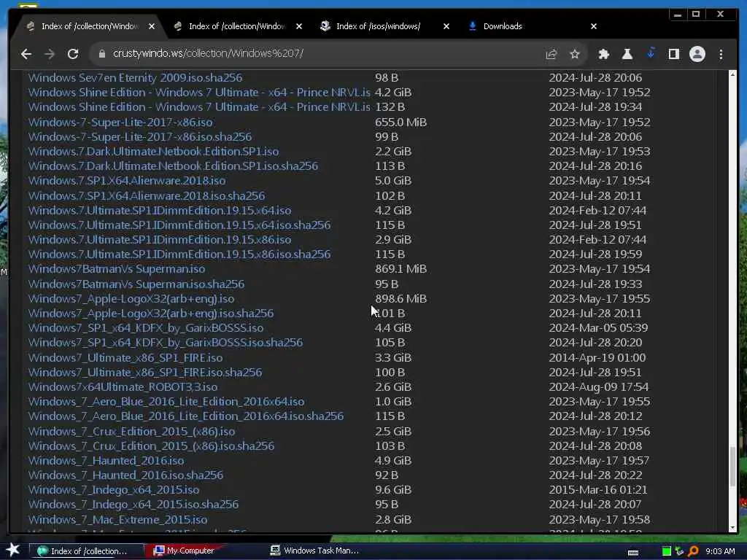Screen dimensions: 747x560
Task: Click the share page icon in the address bar
Action: point(551,54)
